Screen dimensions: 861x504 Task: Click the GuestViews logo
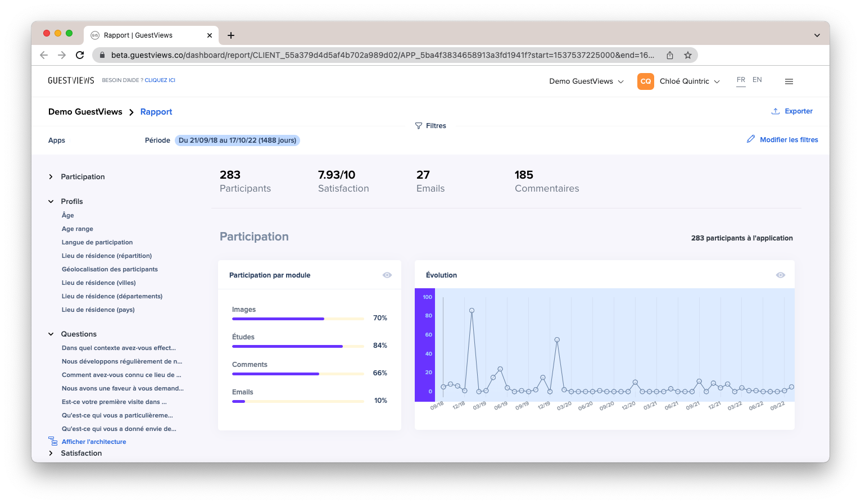[71, 80]
